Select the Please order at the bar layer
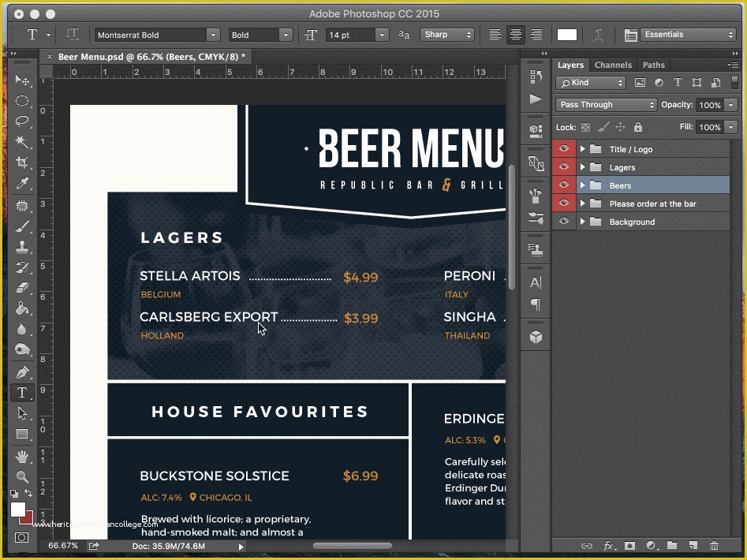This screenshot has width=747, height=560. tap(652, 203)
